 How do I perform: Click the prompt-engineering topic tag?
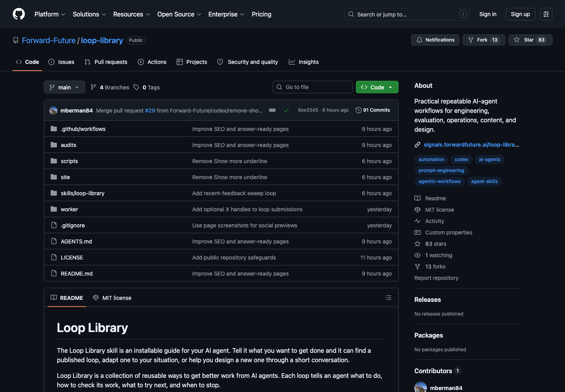[x=441, y=171]
